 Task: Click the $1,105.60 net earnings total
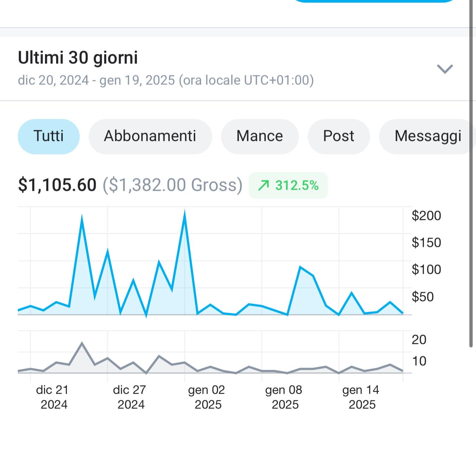point(57,185)
